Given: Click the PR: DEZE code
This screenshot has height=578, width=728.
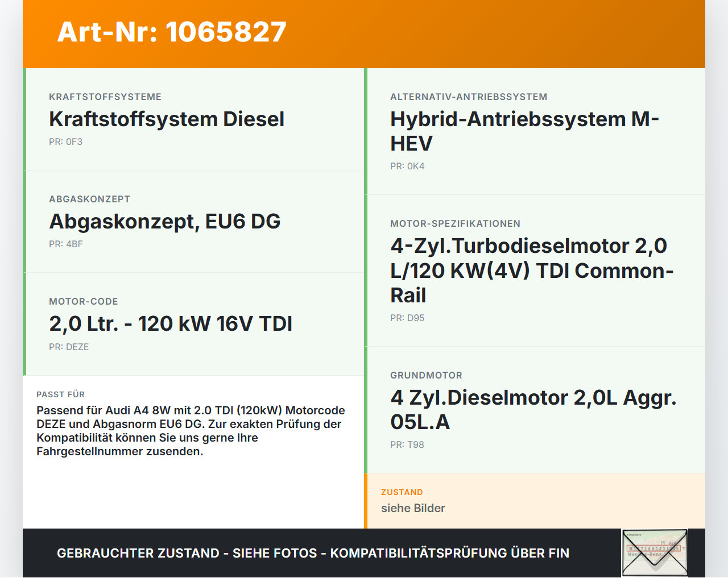Looking at the screenshot, I should (69, 347).
